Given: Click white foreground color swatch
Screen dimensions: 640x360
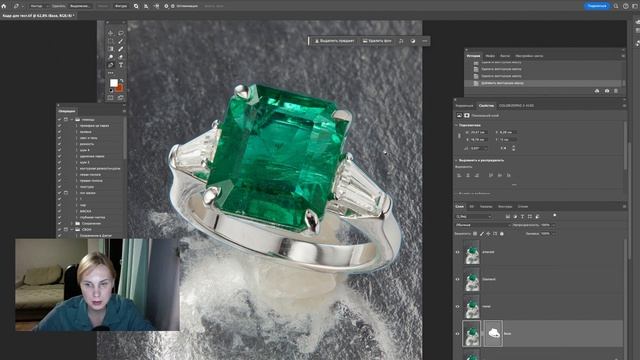Looking at the screenshot, I should pyautogui.click(x=113, y=83).
